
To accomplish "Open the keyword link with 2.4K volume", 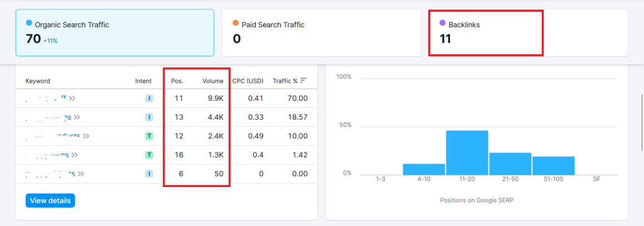I will tap(53, 136).
